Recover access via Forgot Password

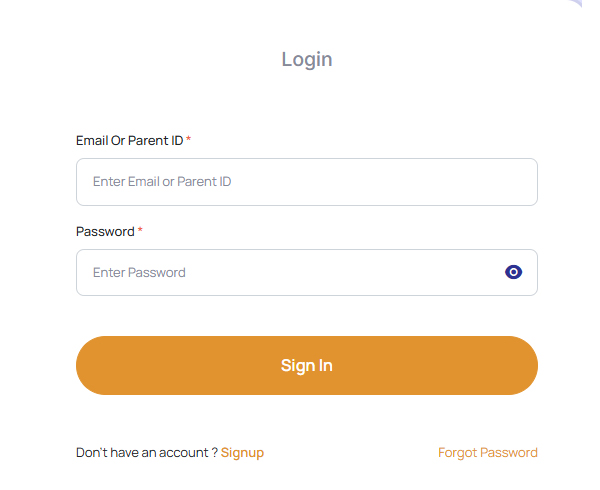[487, 452]
